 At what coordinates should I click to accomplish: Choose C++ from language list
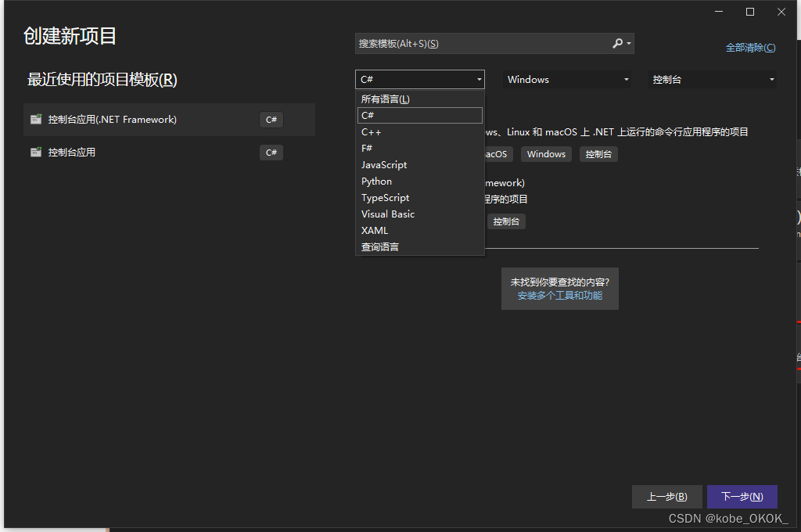pos(420,132)
